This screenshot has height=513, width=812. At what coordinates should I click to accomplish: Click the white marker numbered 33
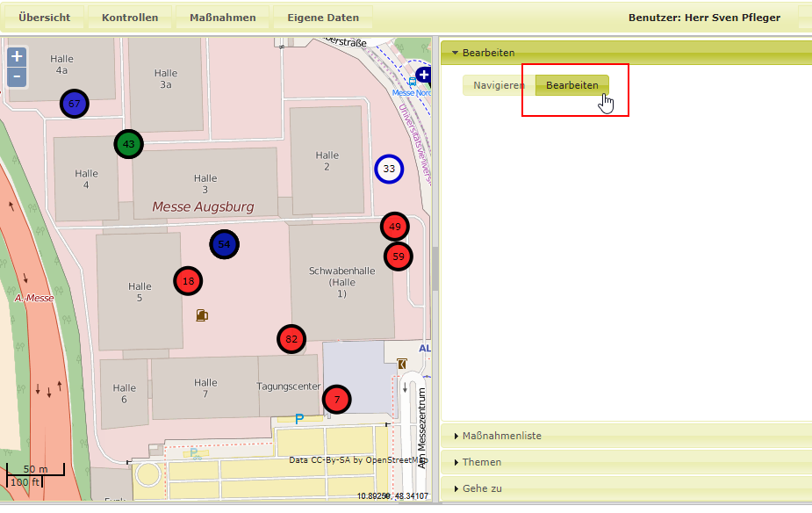point(389,169)
